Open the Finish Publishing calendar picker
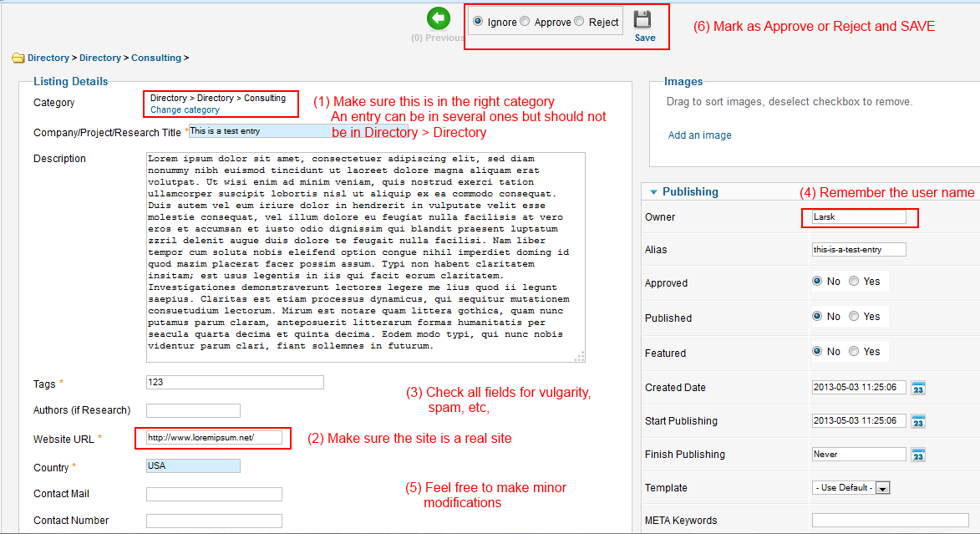980x534 pixels. 918,455
